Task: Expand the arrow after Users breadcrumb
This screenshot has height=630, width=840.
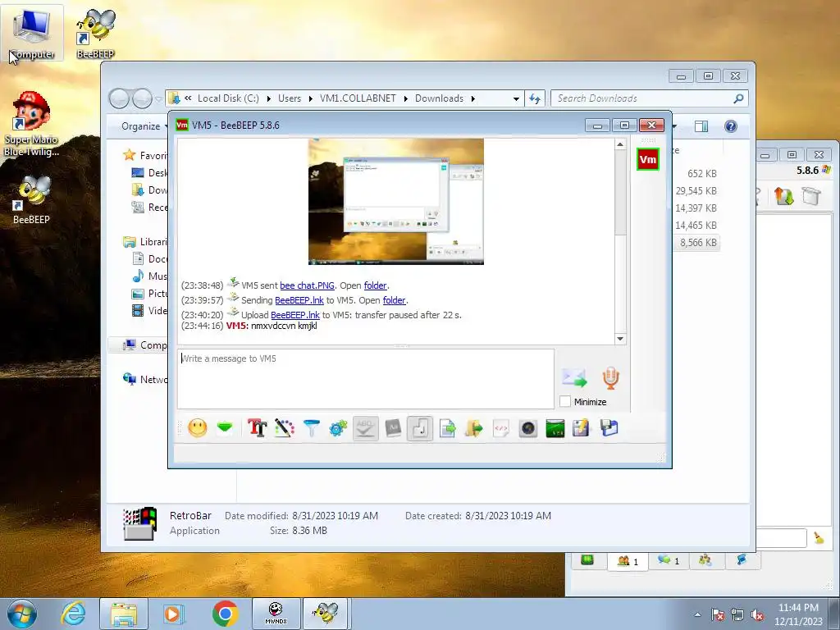Action: (310, 98)
